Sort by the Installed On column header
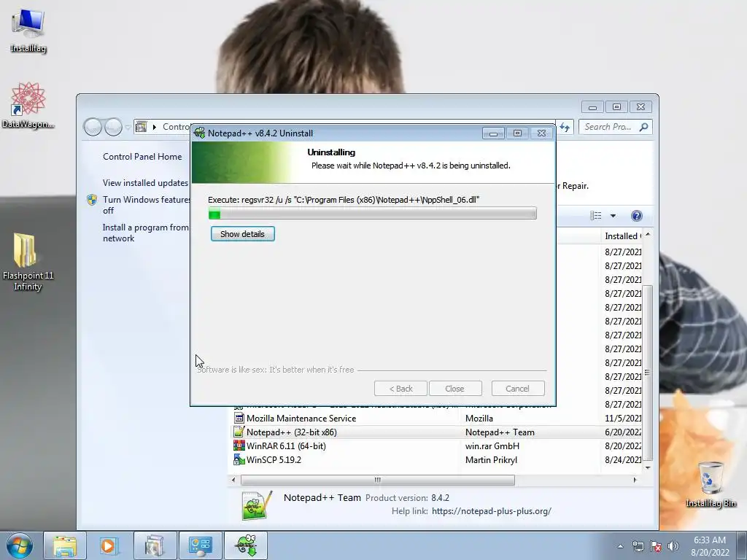Viewport: 747px width, 560px height. [623, 236]
